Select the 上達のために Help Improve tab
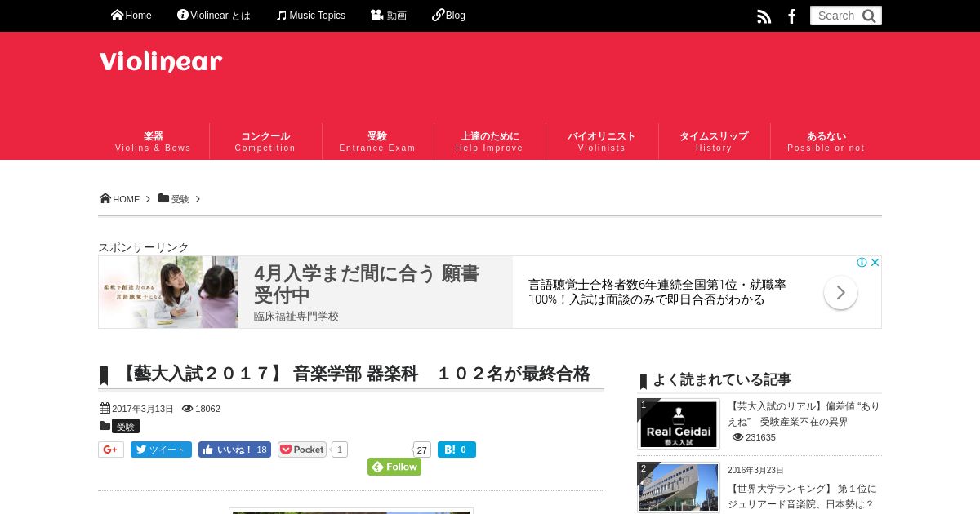Image resolution: width=980 pixels, height=514 pixels. [x=490, y=141]
